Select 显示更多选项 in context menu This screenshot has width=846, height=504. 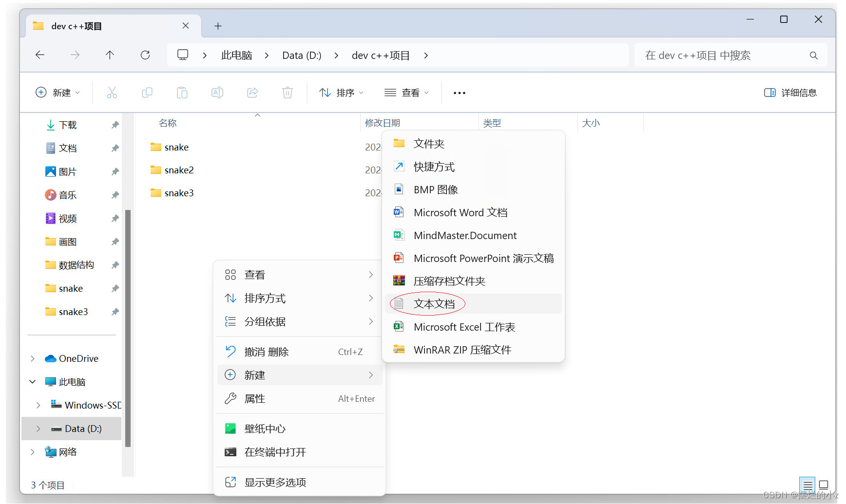299,482
